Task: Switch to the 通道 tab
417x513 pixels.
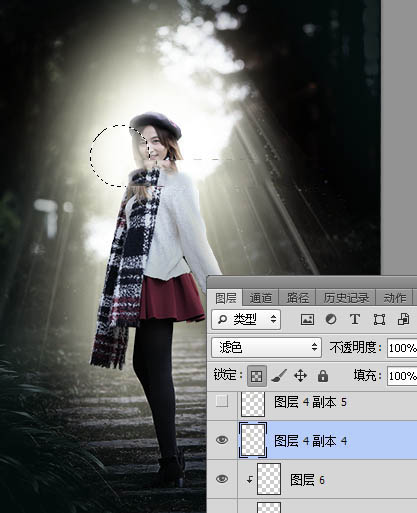Action: pyautogui.click(x=260, y=298)
